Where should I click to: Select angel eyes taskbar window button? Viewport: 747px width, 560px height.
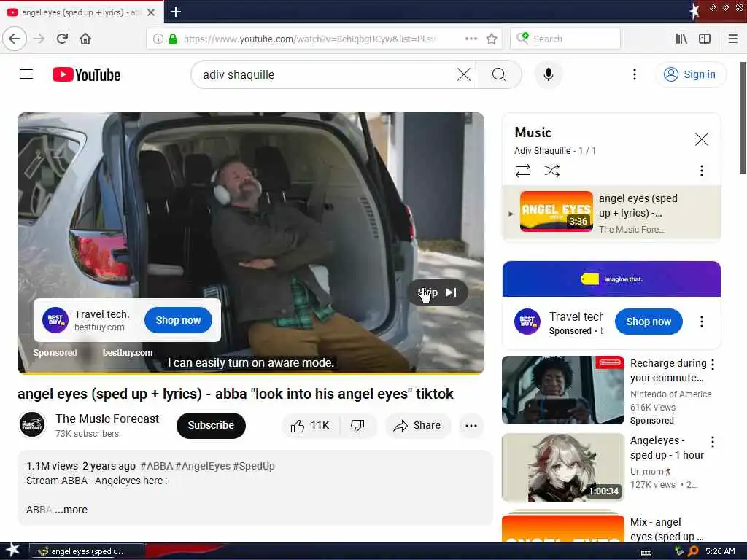pyautogui.click(x=86, y=551)
